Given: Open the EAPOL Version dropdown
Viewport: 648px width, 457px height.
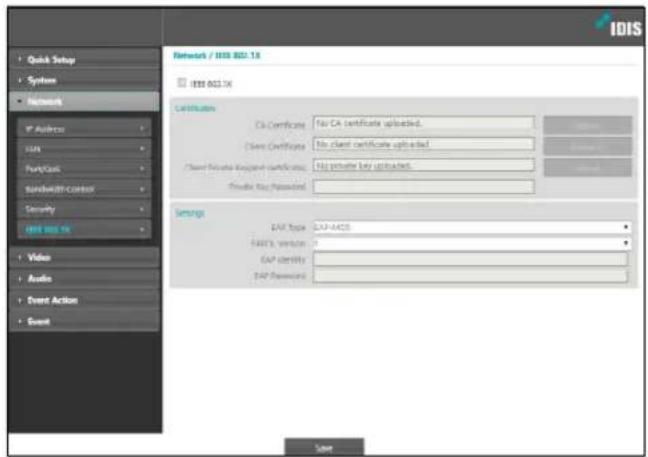Looking at the screenshot, I should 472,243.
